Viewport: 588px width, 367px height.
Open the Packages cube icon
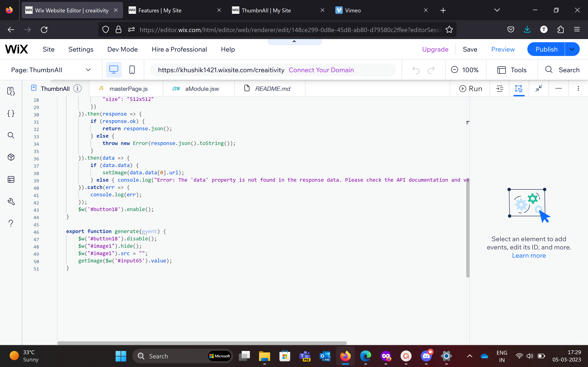pyautogui.click(x=11, y=157)
